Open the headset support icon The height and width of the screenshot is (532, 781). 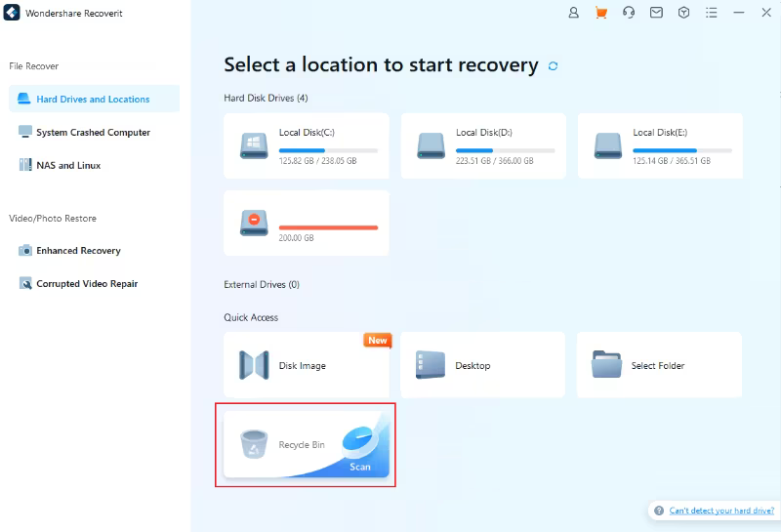pyautogui.click(x=629, y=13)
